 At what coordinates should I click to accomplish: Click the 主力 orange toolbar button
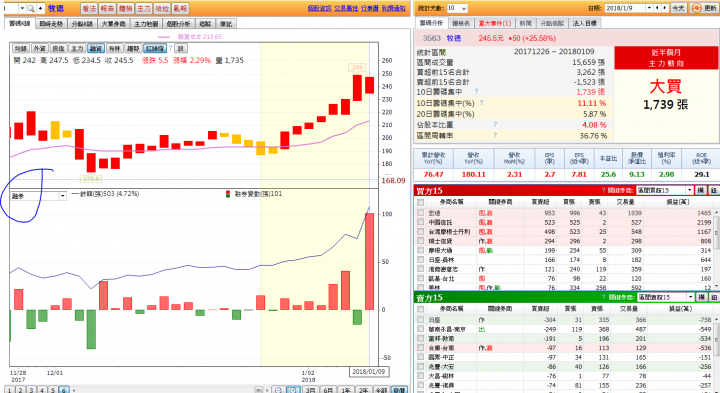pos(144,8)
